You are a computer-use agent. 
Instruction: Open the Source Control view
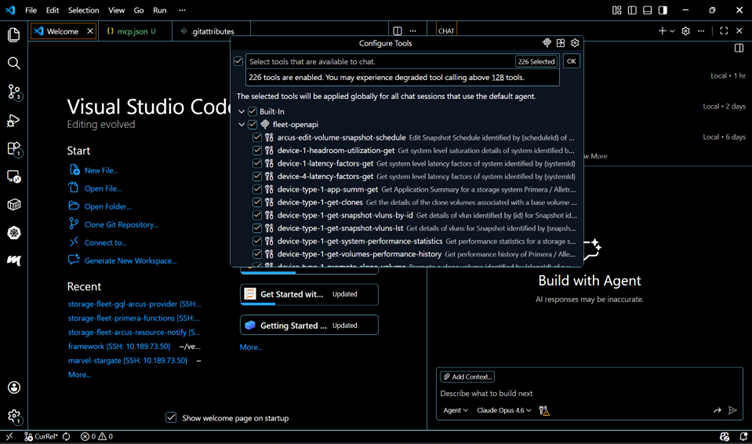[x=14, y=92]
